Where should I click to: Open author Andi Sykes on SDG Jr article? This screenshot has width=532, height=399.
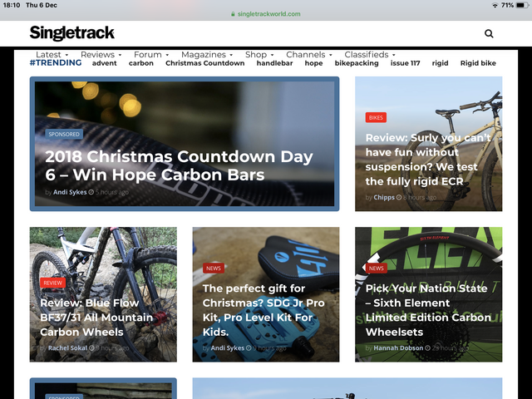tap(227, 347)
